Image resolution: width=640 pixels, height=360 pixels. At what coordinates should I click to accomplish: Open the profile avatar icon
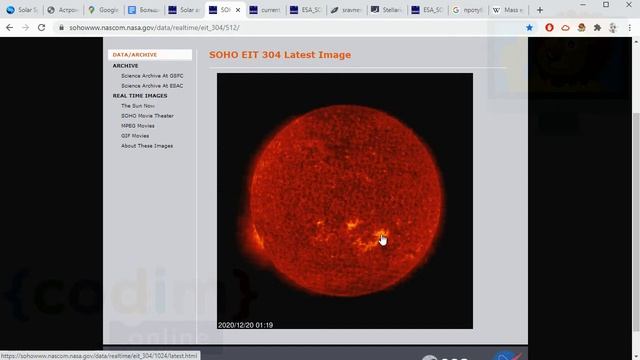(613, 27)
